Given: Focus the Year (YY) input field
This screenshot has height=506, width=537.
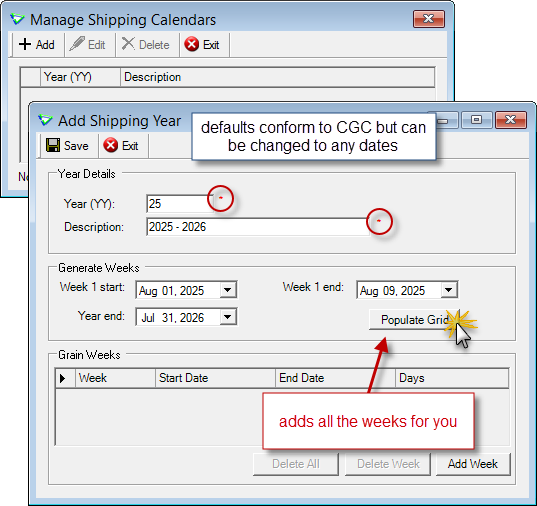Looking at the screenshot, I should [180, 204].
